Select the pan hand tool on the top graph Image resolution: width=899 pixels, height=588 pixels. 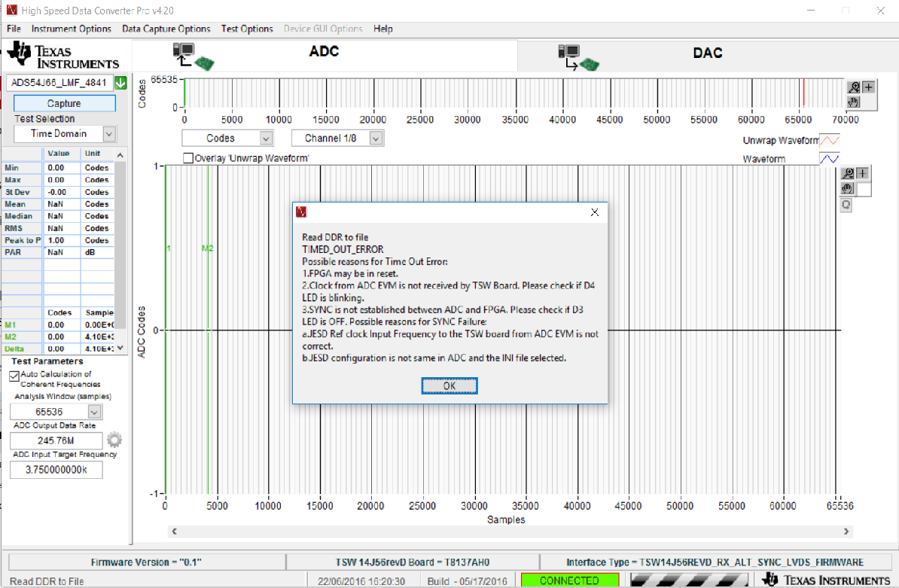point(855,102)
